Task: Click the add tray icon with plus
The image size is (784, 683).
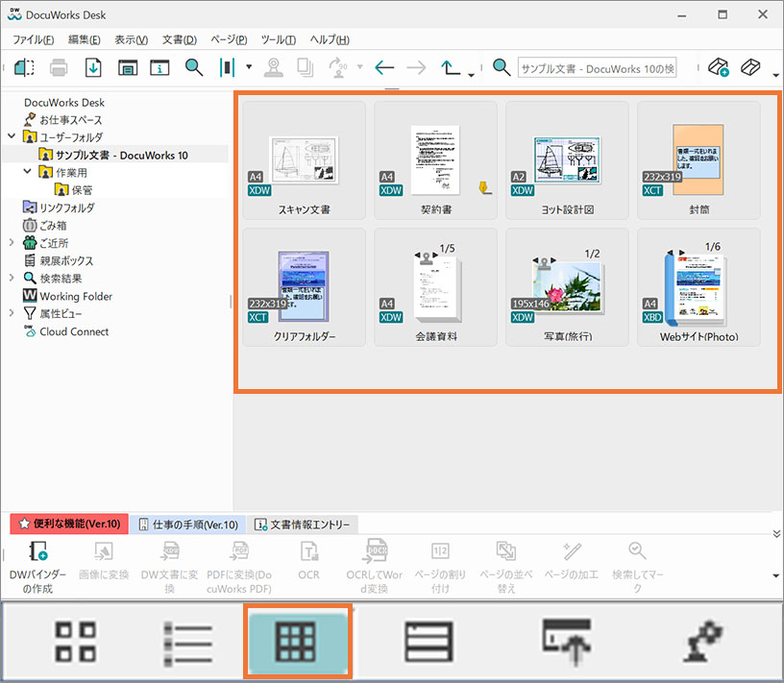Action: click(x=719, y=67)
